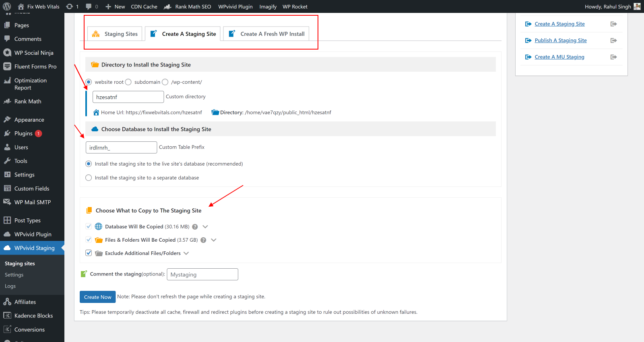Expand the Database Will Be Copied chevron
644x342 pixels.
[x=205, y=227]
